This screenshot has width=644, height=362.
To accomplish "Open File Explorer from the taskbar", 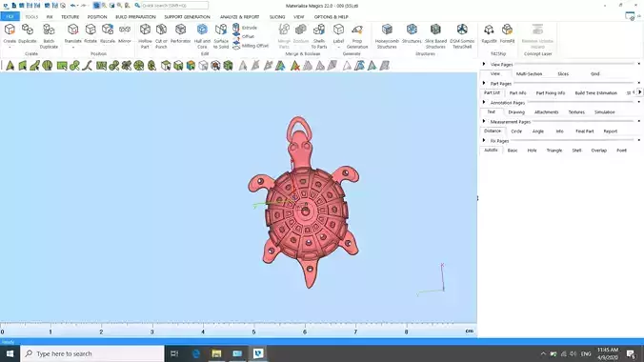I will [x=216, y=353].
